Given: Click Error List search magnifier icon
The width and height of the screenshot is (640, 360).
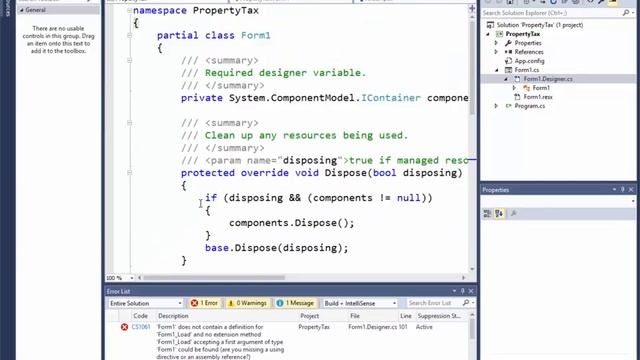Looking at the screenshot, I should pos(466,303).
